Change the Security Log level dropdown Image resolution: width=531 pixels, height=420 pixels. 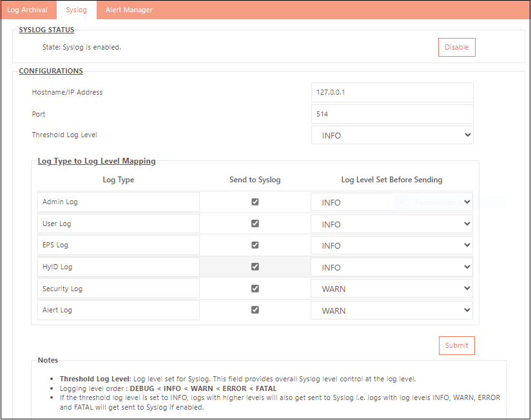[392, 289]
